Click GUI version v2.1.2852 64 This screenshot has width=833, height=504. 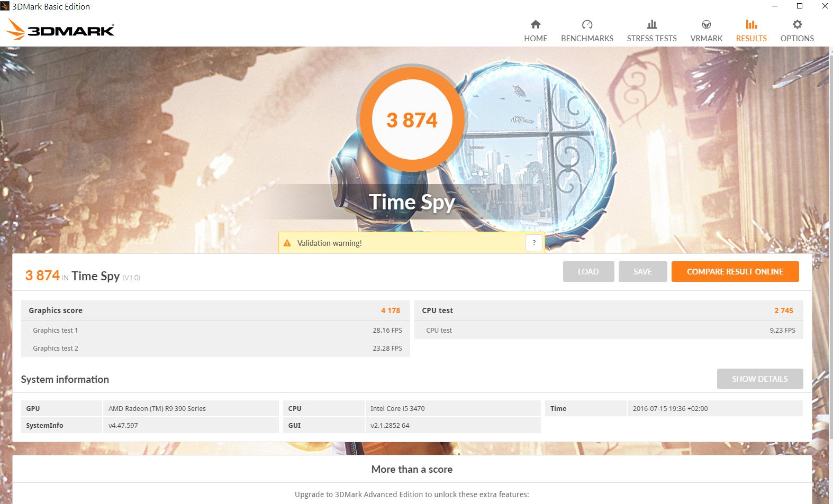click(x=390, y=425)
